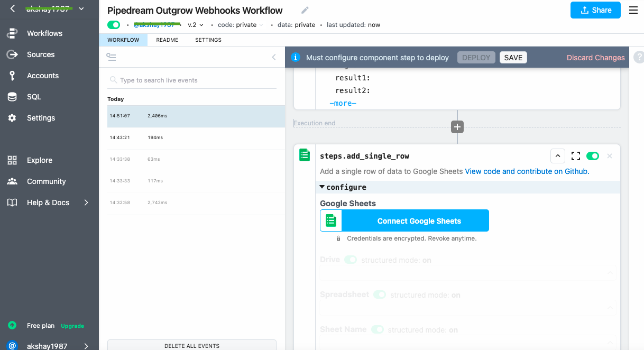Expand the Help & Docs submenu arrow
The image size is (644, 350).
point(86,202)
